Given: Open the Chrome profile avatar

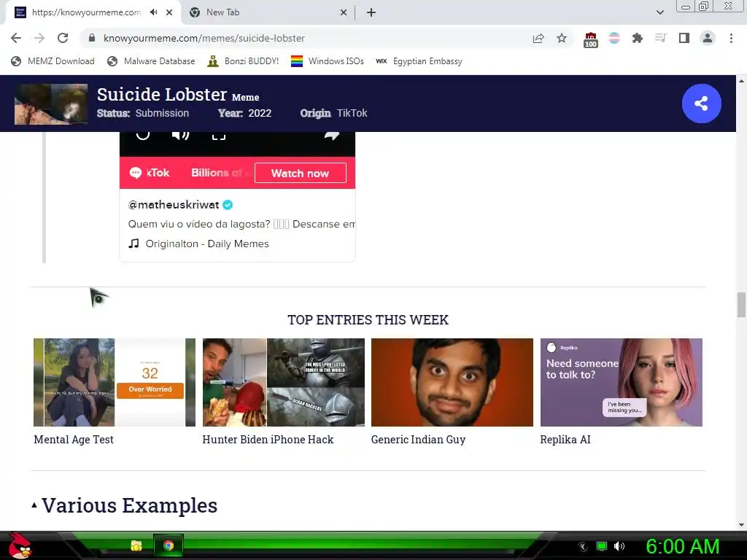Looking at the screenshot, I should (x=708, y=38).
